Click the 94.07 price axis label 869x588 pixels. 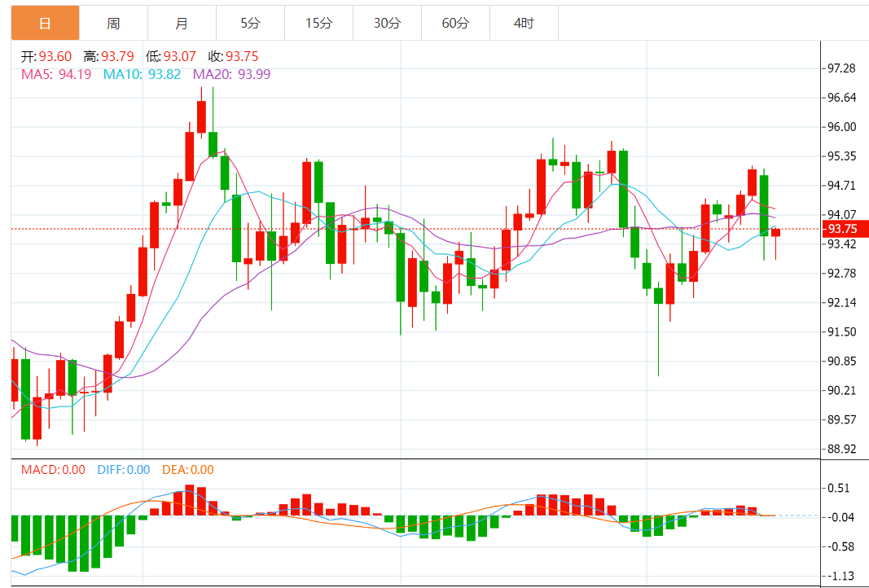click(841, 214)
